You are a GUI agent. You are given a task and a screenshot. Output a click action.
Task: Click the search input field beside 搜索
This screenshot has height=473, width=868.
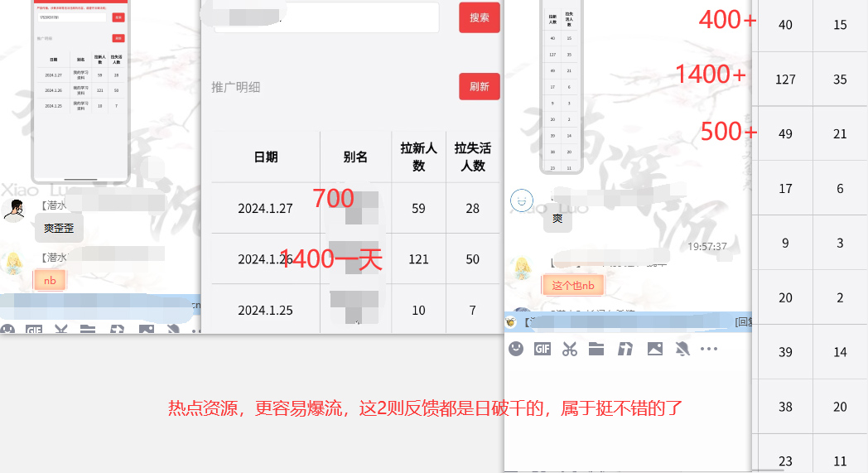(326, 18)
